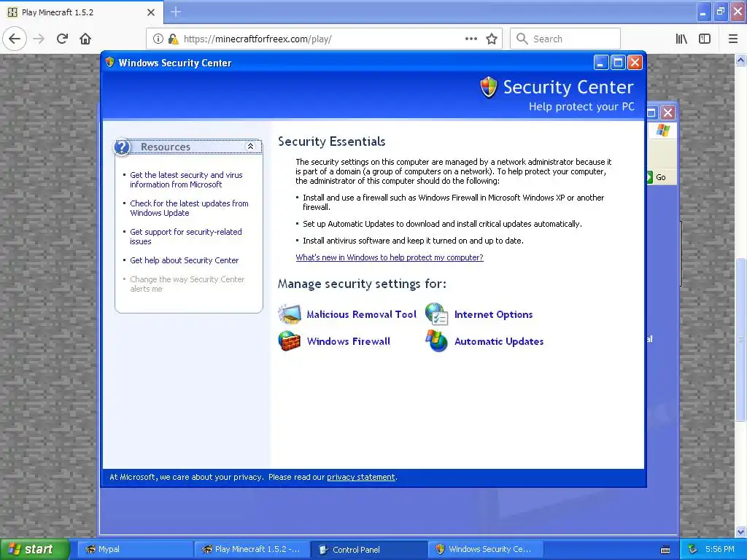Switch to Play Minecraft 1.5.2 taskbar item
747x560 pixels.
[252, 549]
